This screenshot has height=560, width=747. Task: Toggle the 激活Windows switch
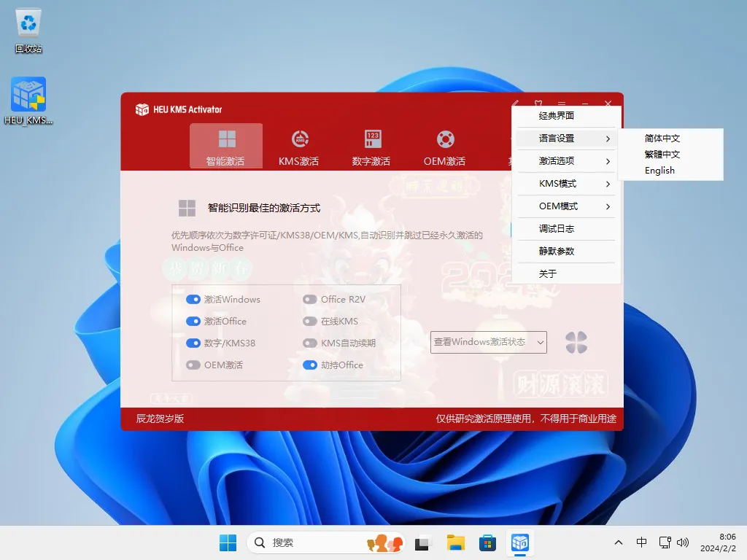coord(193,299)
